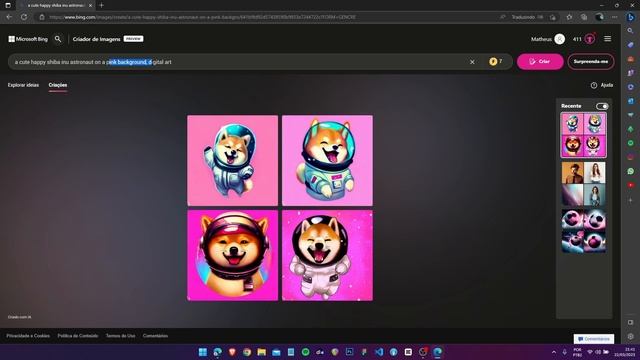The width and height of the screenshot is (640, 360).
Task: Open File Explorer from the taskbar
Action: point(262,352)
